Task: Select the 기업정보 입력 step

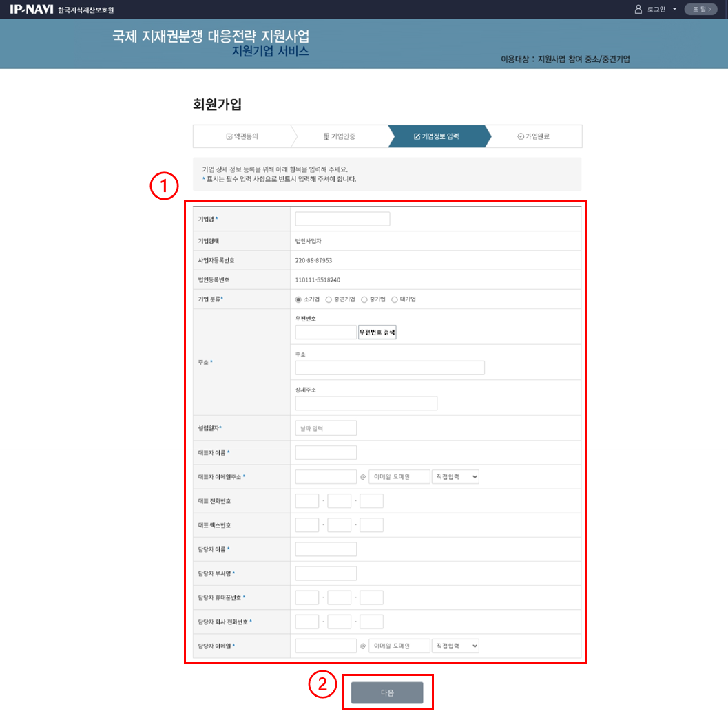Action: pyautogui.click(x=436, y=136)
